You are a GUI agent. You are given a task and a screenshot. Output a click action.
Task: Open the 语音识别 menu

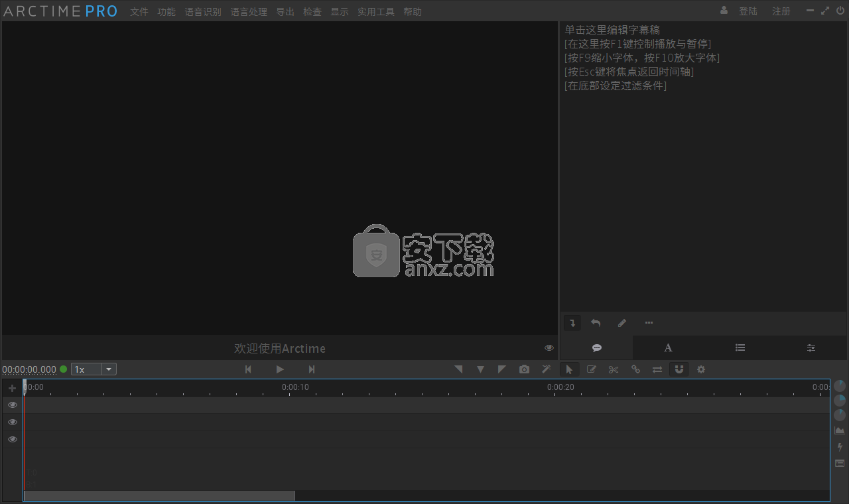[203, 12]
